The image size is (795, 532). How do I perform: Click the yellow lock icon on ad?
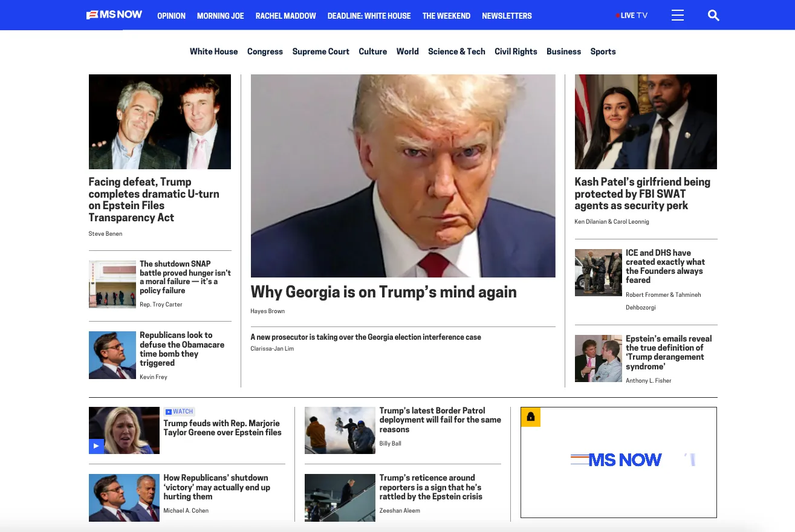531,417
